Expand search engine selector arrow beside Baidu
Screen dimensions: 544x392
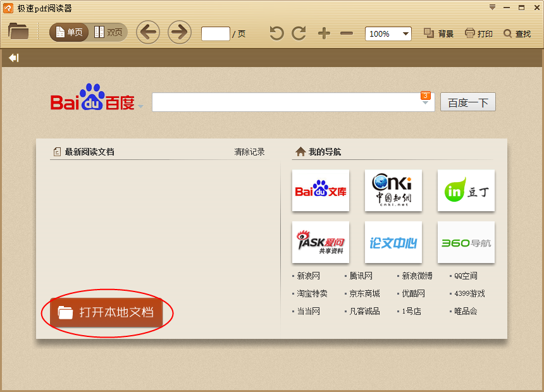pos(140,106)
